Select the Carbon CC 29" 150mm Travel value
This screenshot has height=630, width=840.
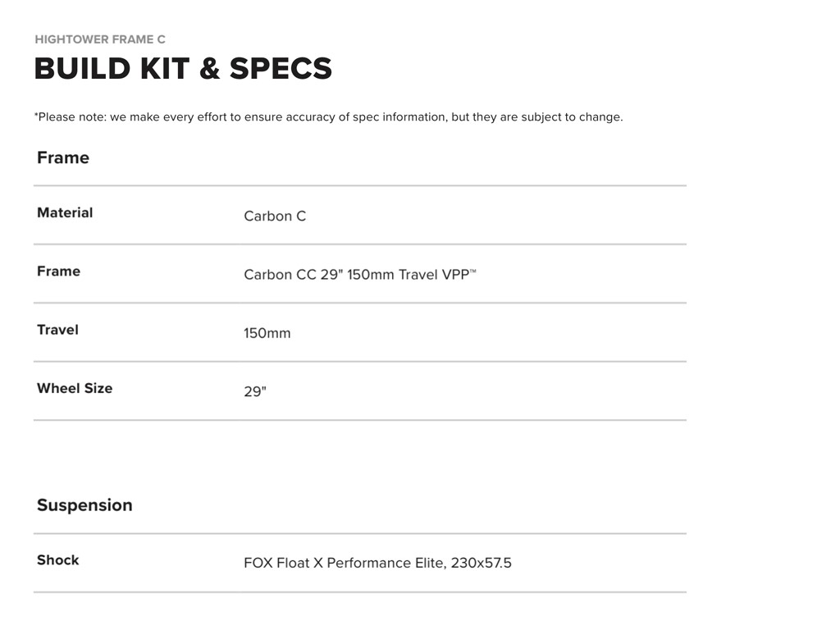[x=355, y=275]
